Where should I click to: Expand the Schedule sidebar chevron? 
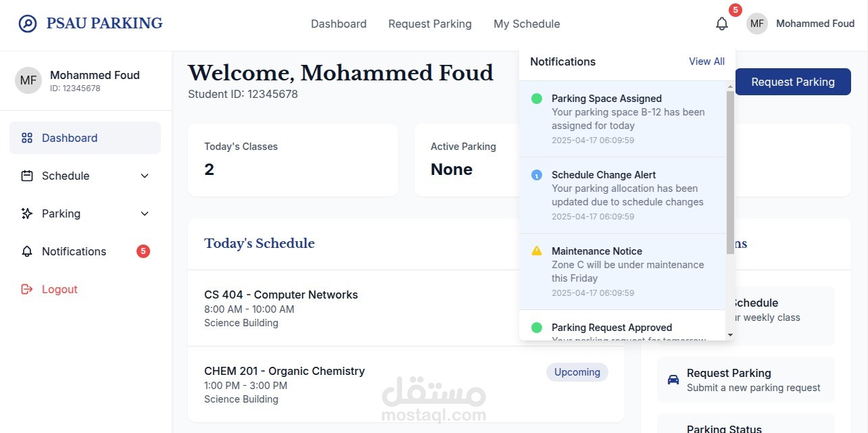click(144, 176)
